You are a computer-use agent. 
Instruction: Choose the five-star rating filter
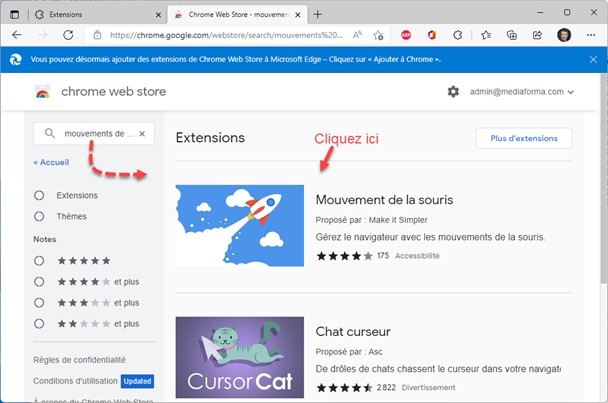point(40,260)
